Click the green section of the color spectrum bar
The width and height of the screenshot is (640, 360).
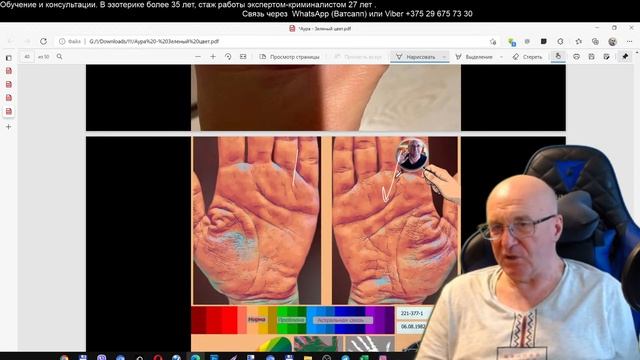point(291,320)
